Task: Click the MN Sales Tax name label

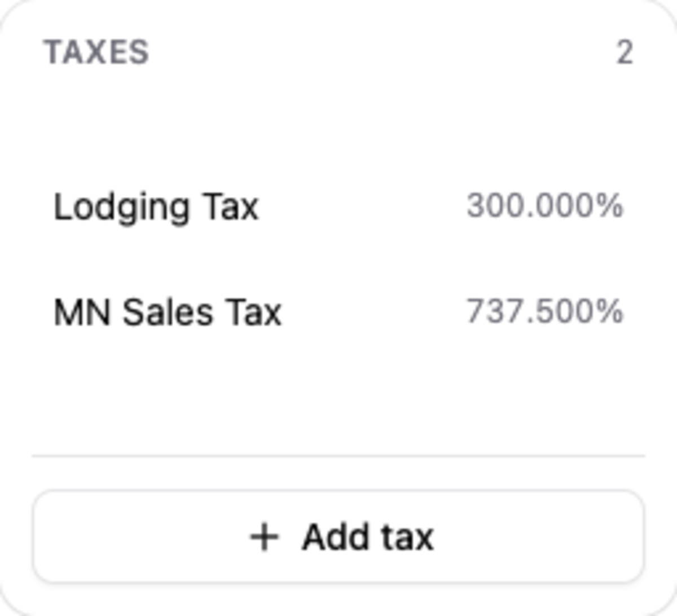Action: (x=168, y=312)
